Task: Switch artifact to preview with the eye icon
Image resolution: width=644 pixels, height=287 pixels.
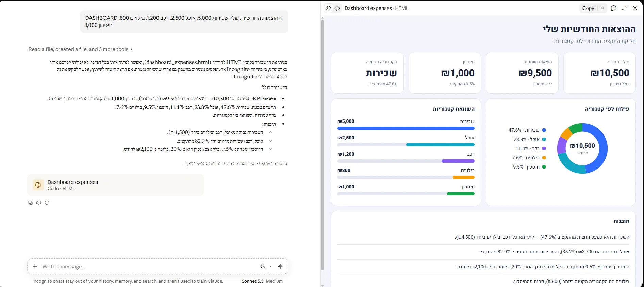Action: pos(328,8)
